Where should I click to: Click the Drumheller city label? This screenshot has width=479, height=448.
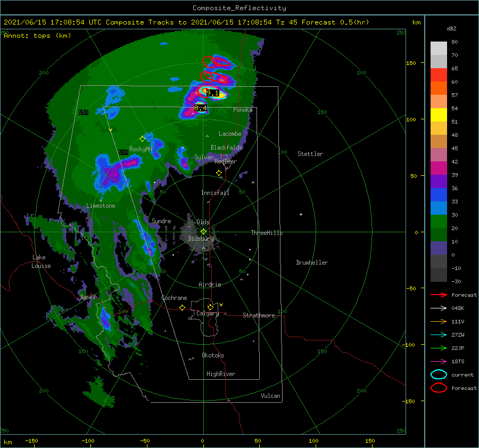(312, 263)
